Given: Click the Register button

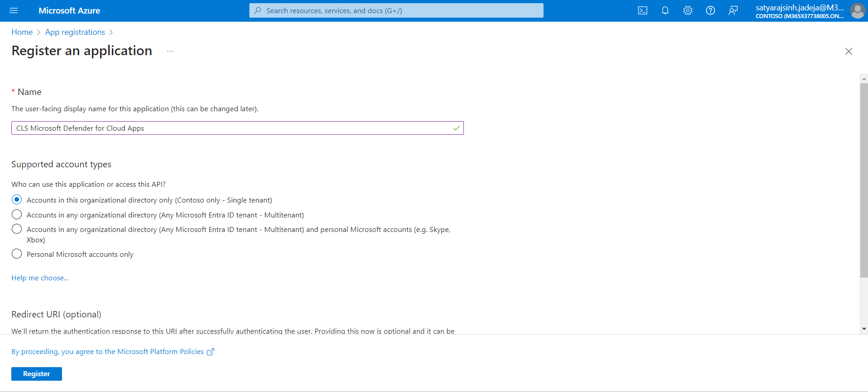Looking at the screenshot, I should tap(37, 374).
